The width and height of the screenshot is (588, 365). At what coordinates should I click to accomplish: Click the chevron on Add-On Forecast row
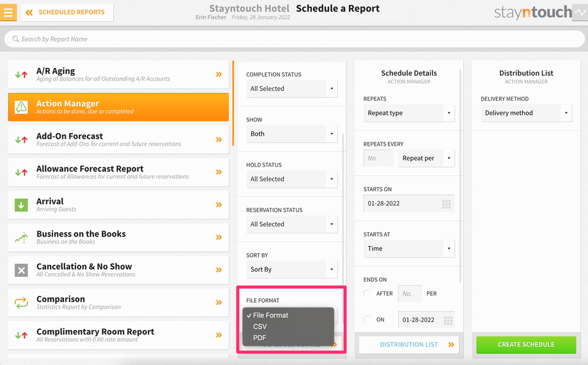(x=219, y=139)
